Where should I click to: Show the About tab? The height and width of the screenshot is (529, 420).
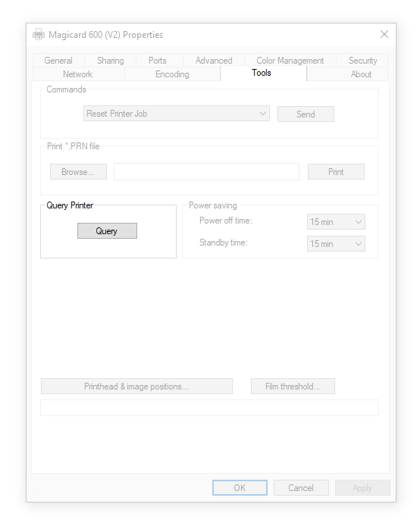tap(361, 74)
